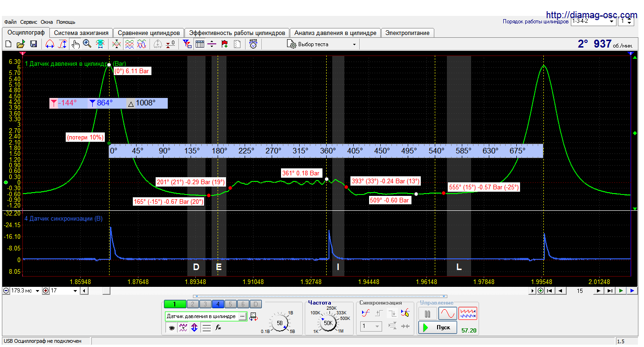Switch to the Сравнение цилиндров tab

[x=149, y=33]
